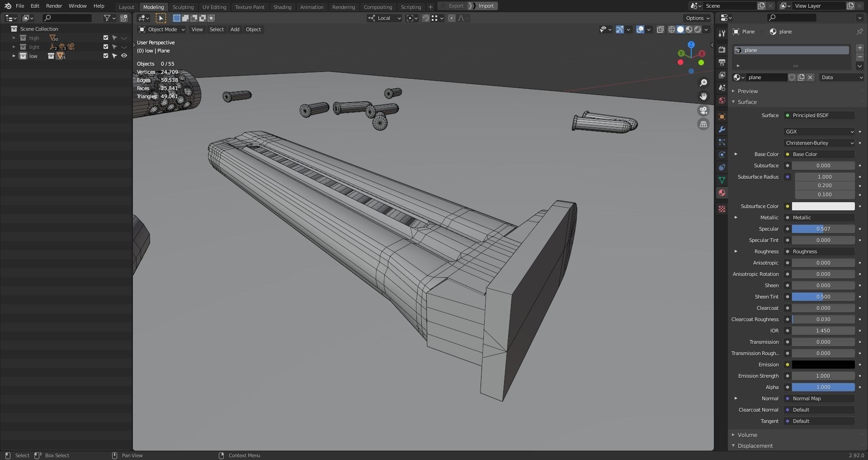Expand the light collection in outliner
The image size is (868, 460).
(x=14, y=47)
